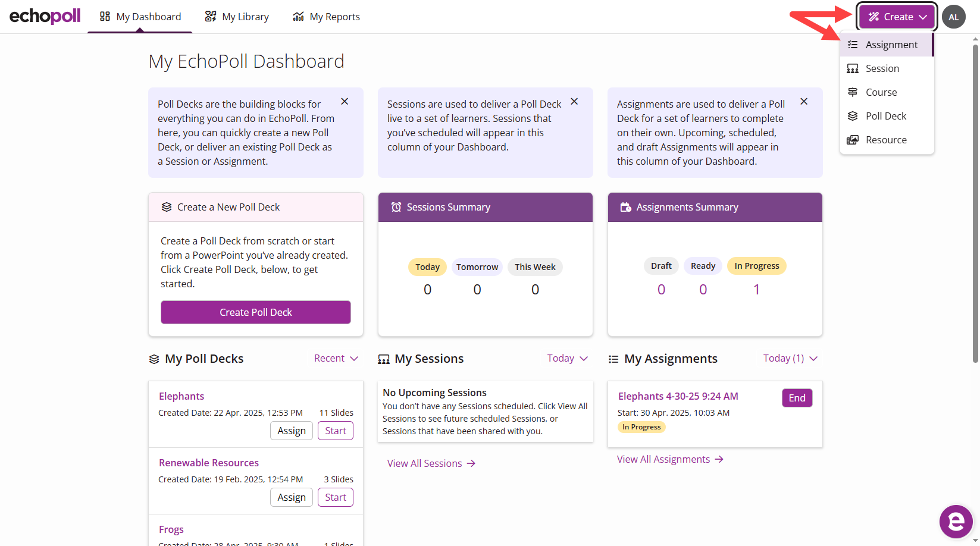Expand the Recent poll decks filter
This screenshot has width=980, height=546.
coord(336,358)
